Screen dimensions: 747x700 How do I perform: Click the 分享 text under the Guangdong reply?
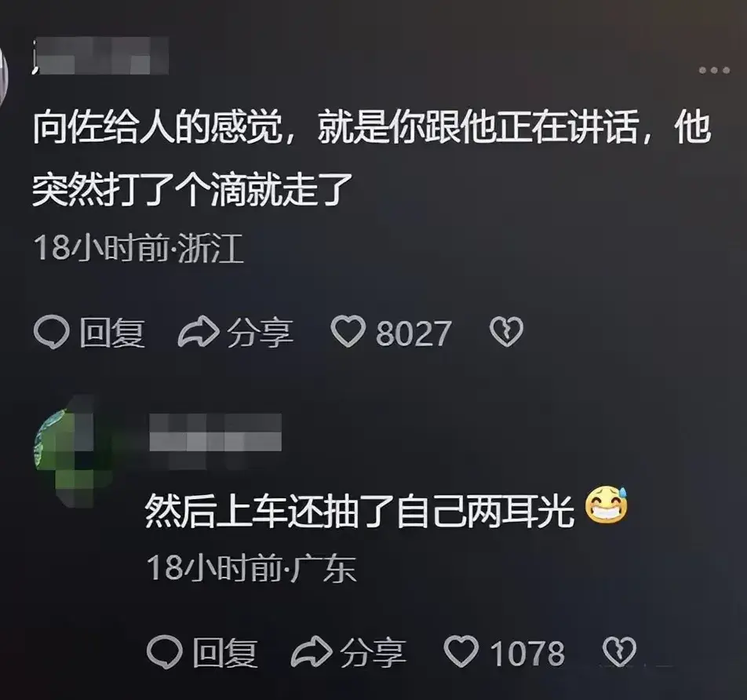click(x=373, y=653)
